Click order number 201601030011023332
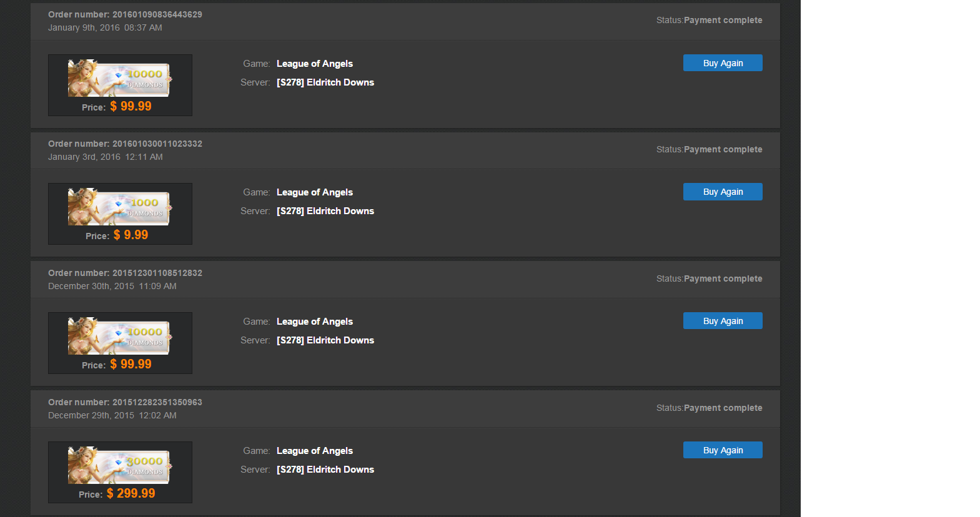This screenshot has height=517, width=980. pyautogui.click(x=157, y=144)
